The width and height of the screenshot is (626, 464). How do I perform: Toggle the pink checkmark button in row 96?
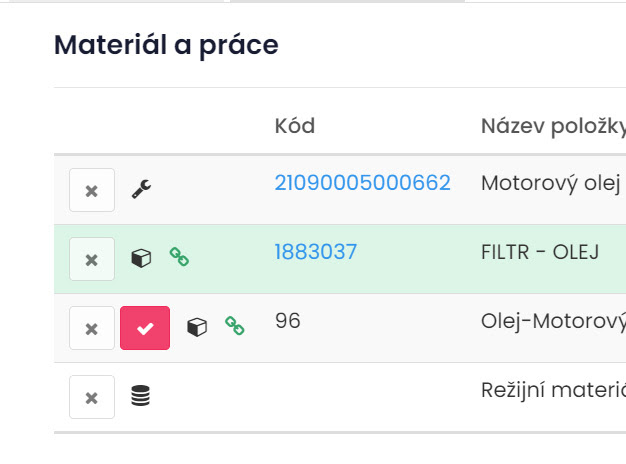pos(145,328)
